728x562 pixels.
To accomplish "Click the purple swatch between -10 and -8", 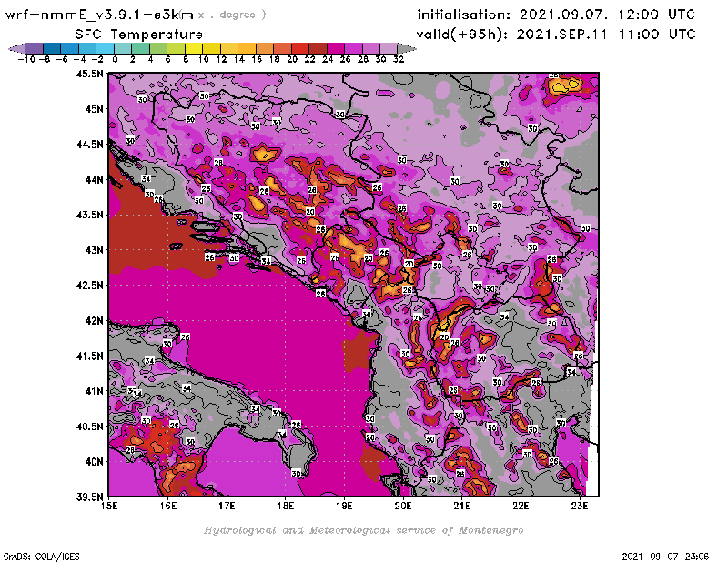I will point(33,48).
